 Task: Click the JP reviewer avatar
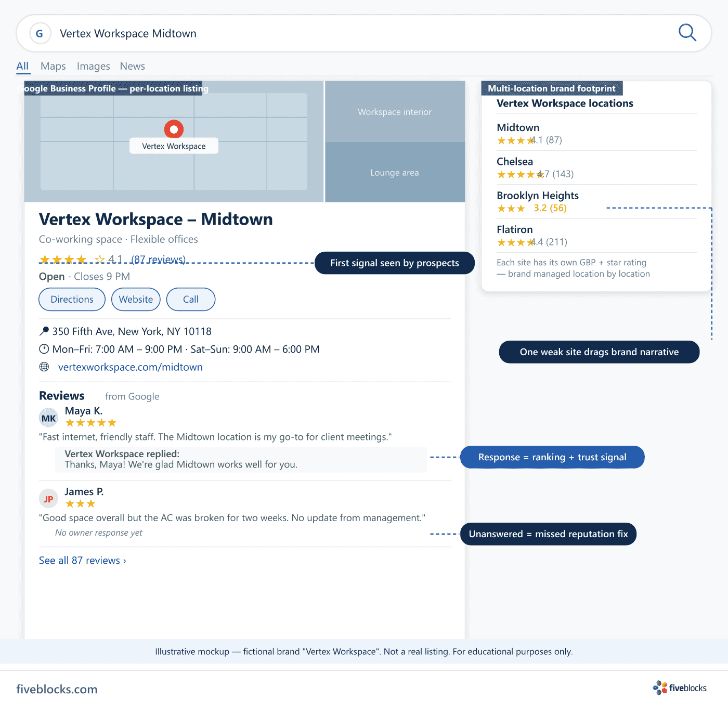point(48,499)
